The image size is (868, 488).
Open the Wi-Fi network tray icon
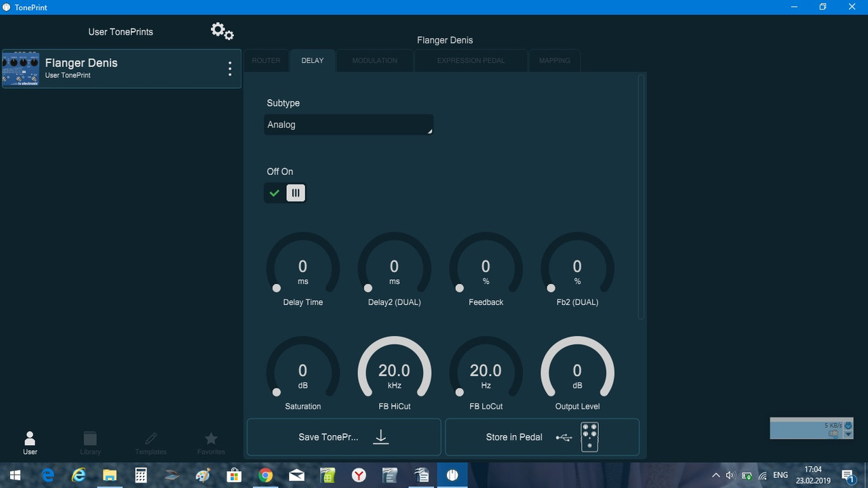(763, 476)
